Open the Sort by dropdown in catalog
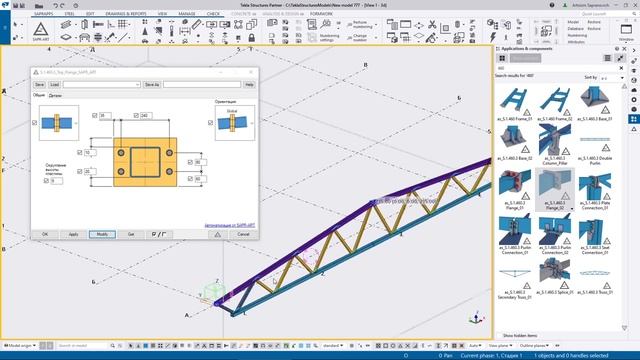This screenshot has height=360, width=640. (612, 78)
